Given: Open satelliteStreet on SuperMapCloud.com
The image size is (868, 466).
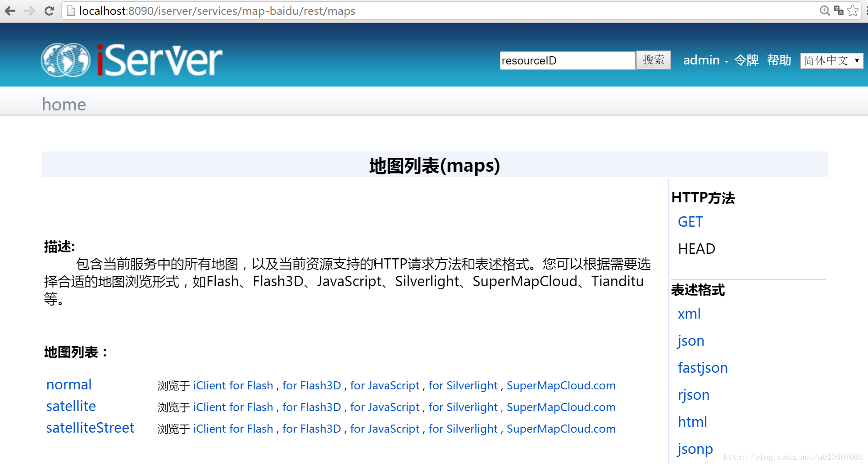Looking at the screenshot, I should coord(561,429).
